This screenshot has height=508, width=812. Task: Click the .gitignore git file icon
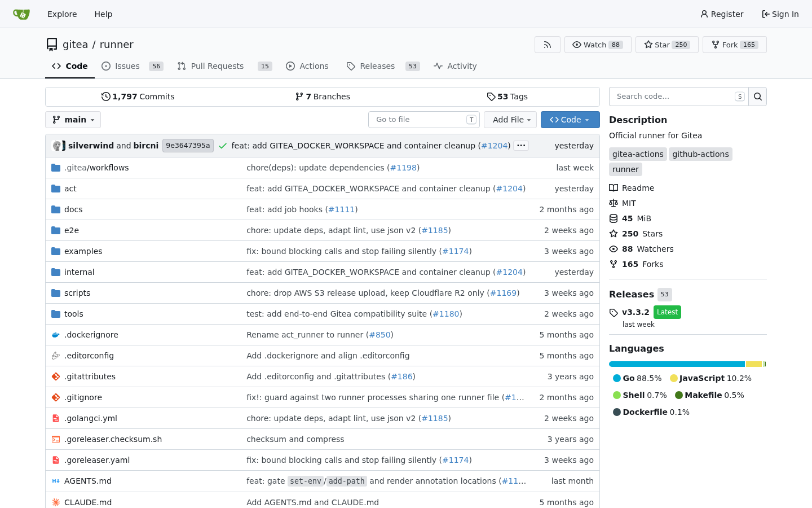click(56, 397)
